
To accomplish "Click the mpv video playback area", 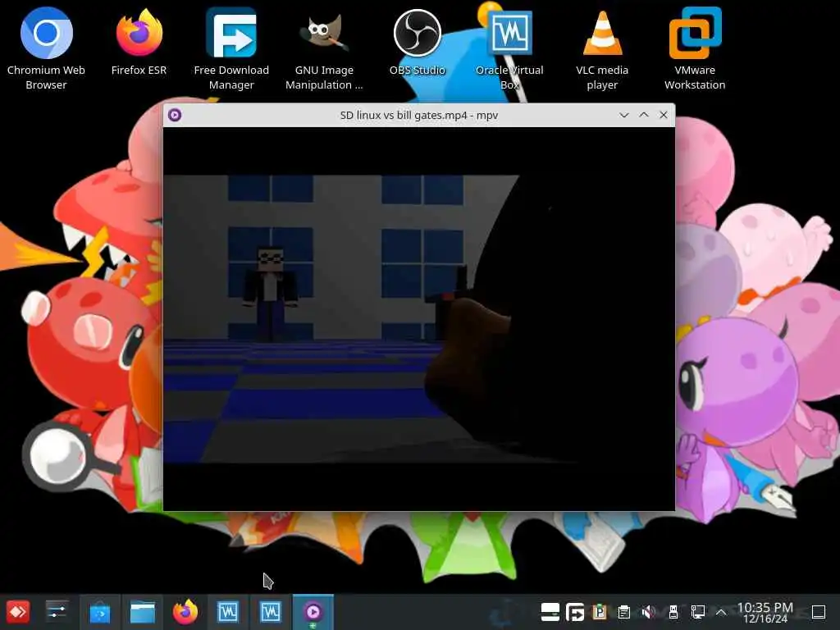I will pyautogui.click(x=419, y=319).
